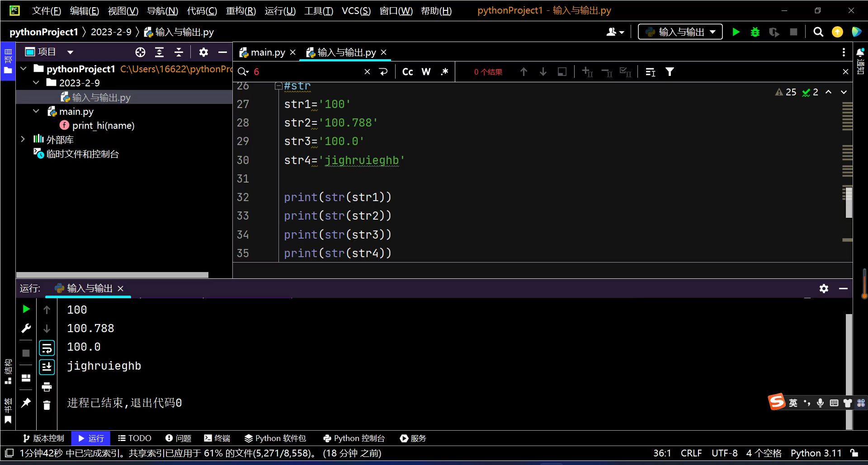Viewport: 868px width, 465px height.
Task: Collapse all items in project tree
Action: click(x=179, y=52)
